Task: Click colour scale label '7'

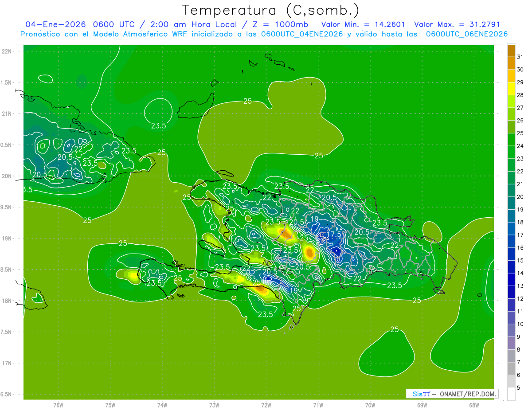Action: tap(519, 363)
